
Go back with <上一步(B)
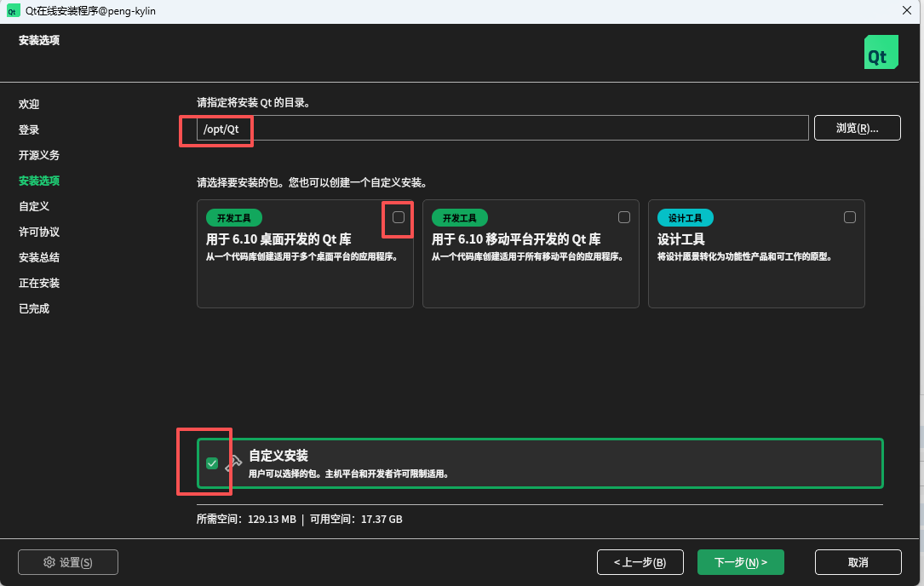click(x=640, y=562)
